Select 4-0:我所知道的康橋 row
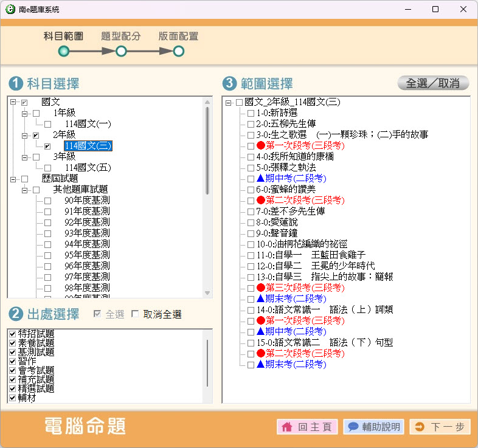The width and height of the screenshot is (478, 448). [x=295, y=157]
